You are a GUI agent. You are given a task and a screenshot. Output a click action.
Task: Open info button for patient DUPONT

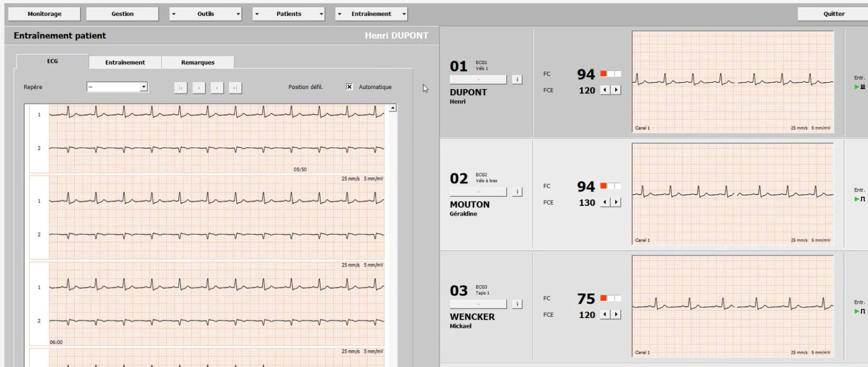517,79
